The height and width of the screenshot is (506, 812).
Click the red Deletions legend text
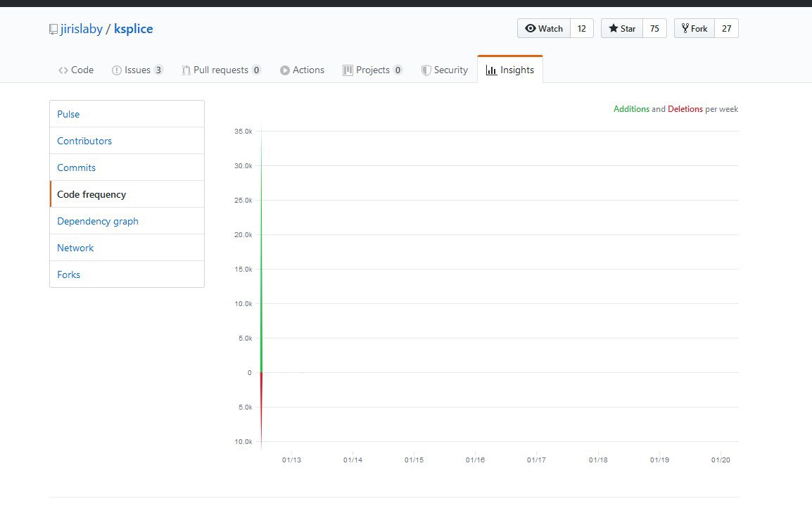click(x=685, y=109)
